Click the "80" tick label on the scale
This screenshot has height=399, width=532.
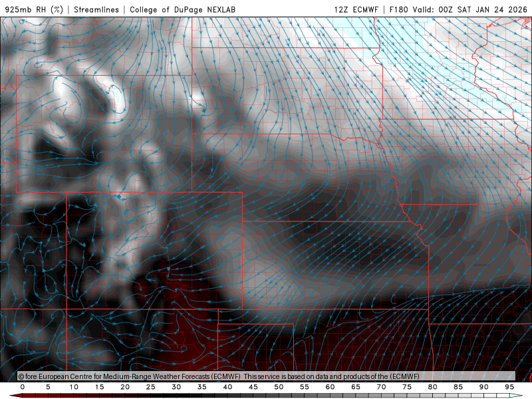[x=432, y=387]
